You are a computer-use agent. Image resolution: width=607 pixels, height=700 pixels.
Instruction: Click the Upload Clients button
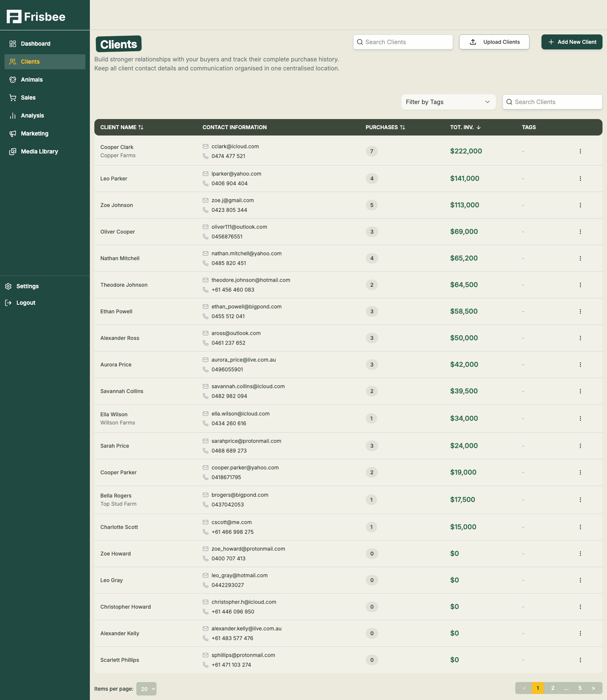[x=494, y=42]
